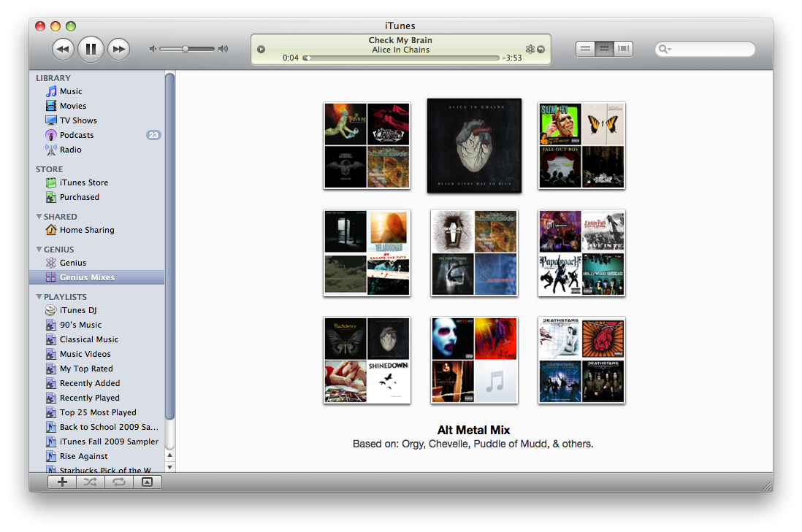
Task: Click the search field
Action: pos(705,49)
